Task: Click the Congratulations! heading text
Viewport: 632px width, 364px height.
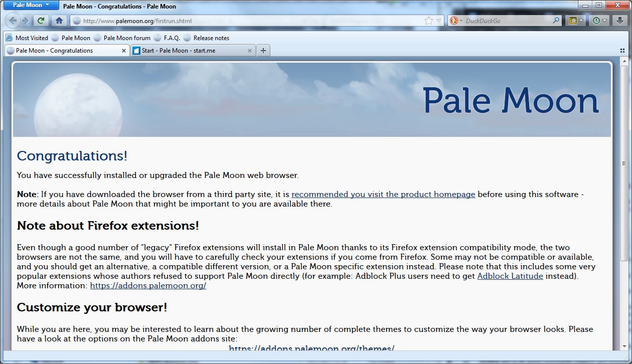Action: pos(72,155)
